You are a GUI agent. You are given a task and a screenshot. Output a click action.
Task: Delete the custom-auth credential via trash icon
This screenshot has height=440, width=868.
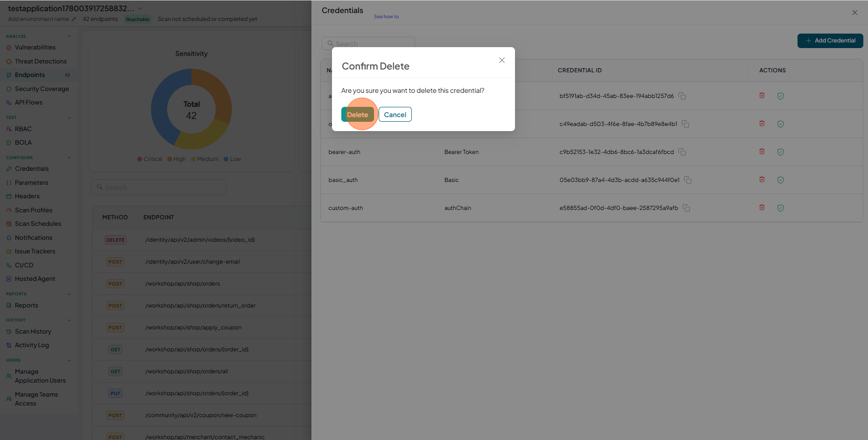[762, 207]
